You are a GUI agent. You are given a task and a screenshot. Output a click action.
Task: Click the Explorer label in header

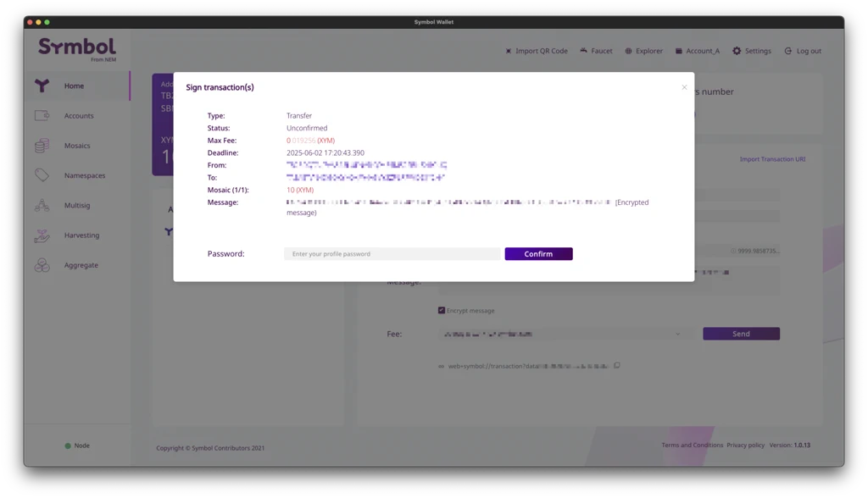(x=649, y=51)
